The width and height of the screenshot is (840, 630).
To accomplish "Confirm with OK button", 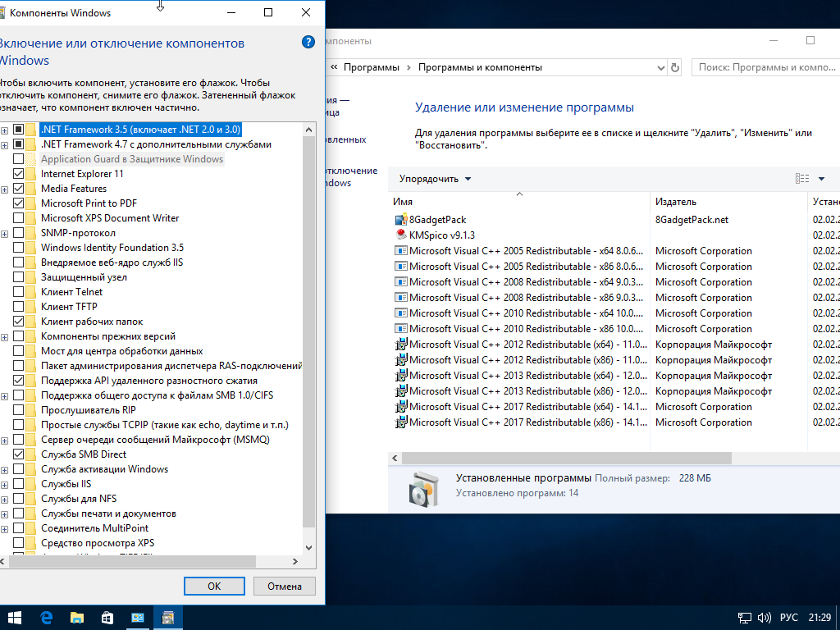I will click(x=214, y=586).
